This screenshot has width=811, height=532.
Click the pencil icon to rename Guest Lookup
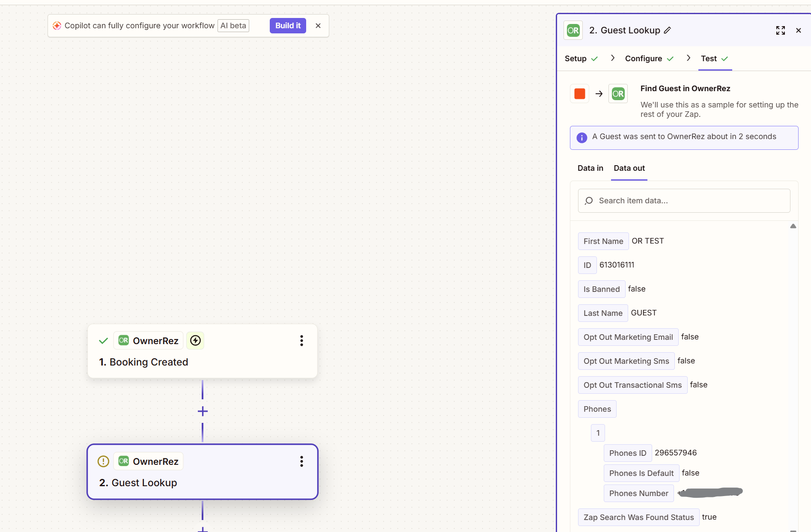pyautogui.click(x=668, y=30)
